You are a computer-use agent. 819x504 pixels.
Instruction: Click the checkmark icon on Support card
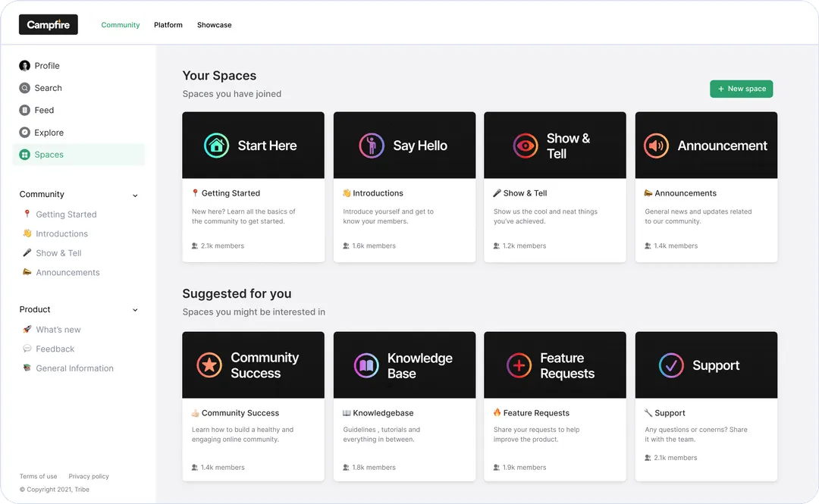point(671,365)
